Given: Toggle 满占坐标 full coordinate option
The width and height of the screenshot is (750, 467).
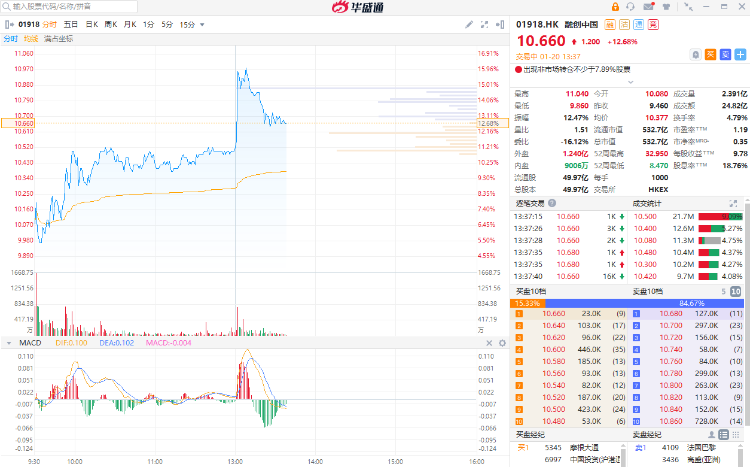Looking at the screenshot, I should 59,39.
